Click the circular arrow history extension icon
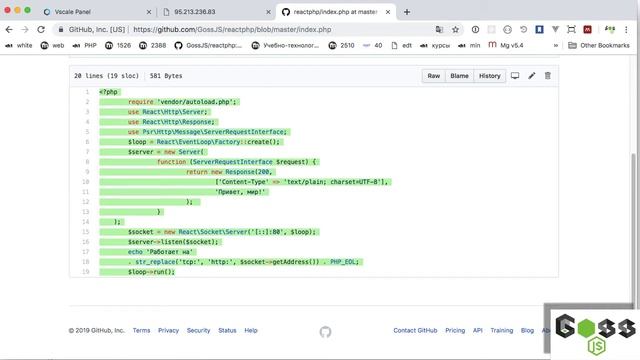The height and width of the screenshot is (360, 640). [x=523, y=29]
